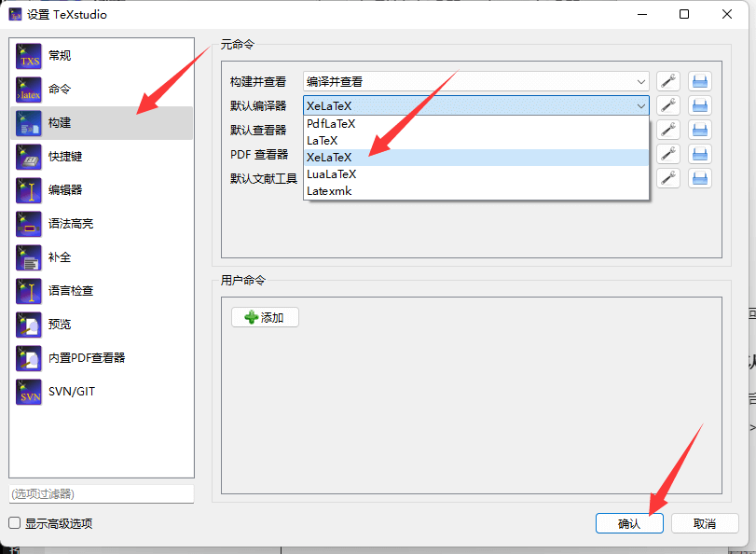Image resolution: width=756 pixels, height=554 pixels.
Task: Select the 语法高亮 label in sidebar
Action: (x=71, y=224)
